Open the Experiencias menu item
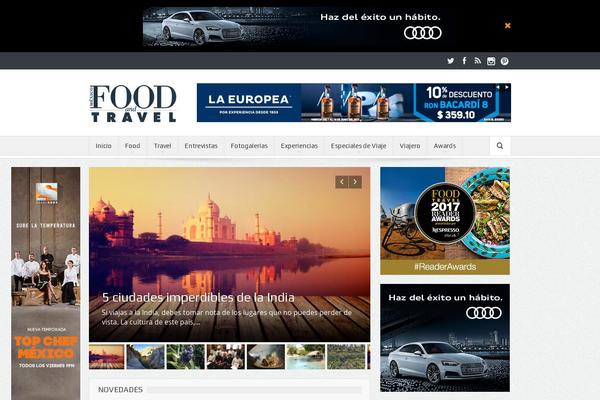The height and width of the screenshot is (400, 600). tap(299, 146)
